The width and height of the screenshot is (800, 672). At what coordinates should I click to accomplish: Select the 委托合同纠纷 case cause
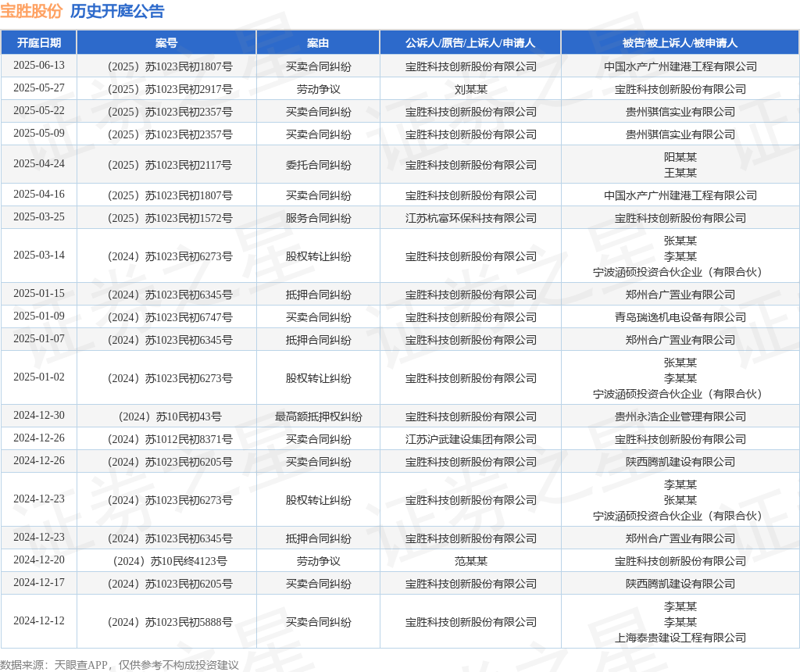319,165
